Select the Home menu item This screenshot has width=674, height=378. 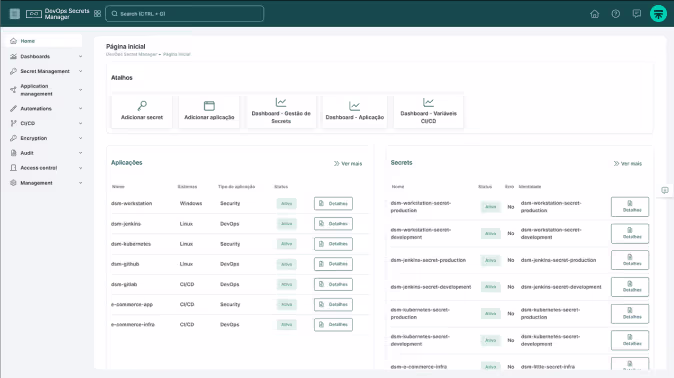pyautogui.click(x=44, y=41)
